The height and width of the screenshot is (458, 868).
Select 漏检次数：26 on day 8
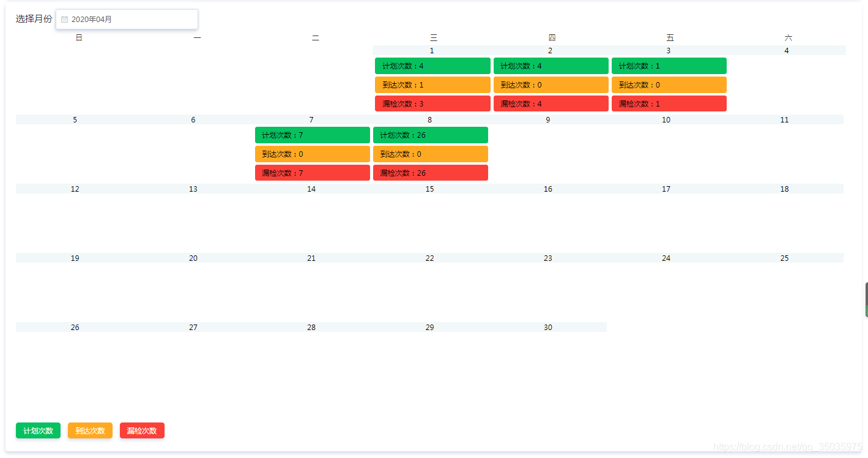pyautogui.click(x=430, y=173)
